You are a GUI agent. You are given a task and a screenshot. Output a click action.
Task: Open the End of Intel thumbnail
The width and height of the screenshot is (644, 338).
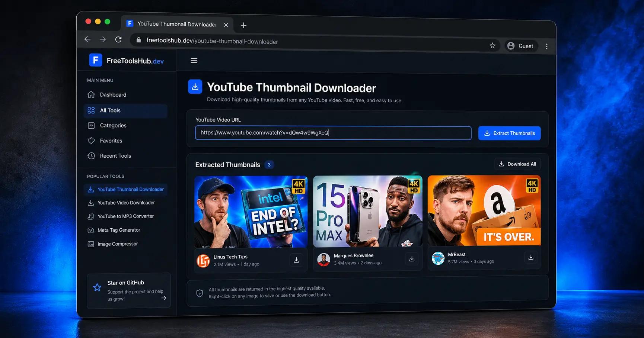pyautogui.click(x=251, y=212)
